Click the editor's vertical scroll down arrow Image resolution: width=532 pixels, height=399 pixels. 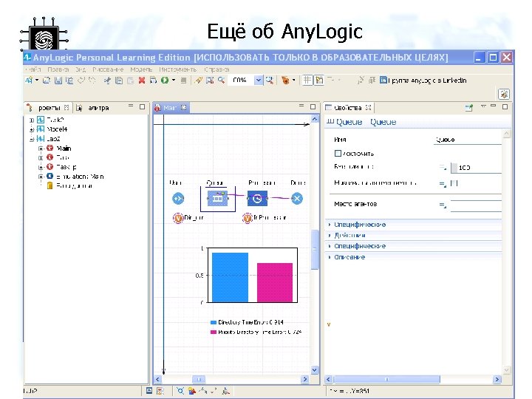click(x=315, y=370)
